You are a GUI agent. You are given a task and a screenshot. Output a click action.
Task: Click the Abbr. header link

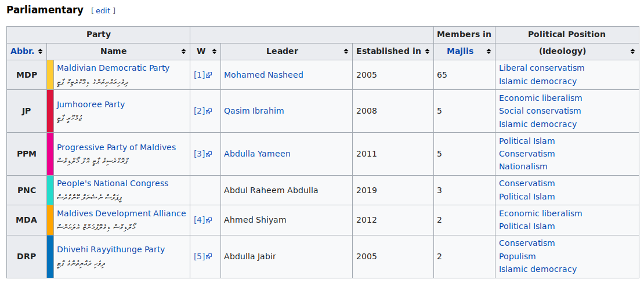[22, 51]
